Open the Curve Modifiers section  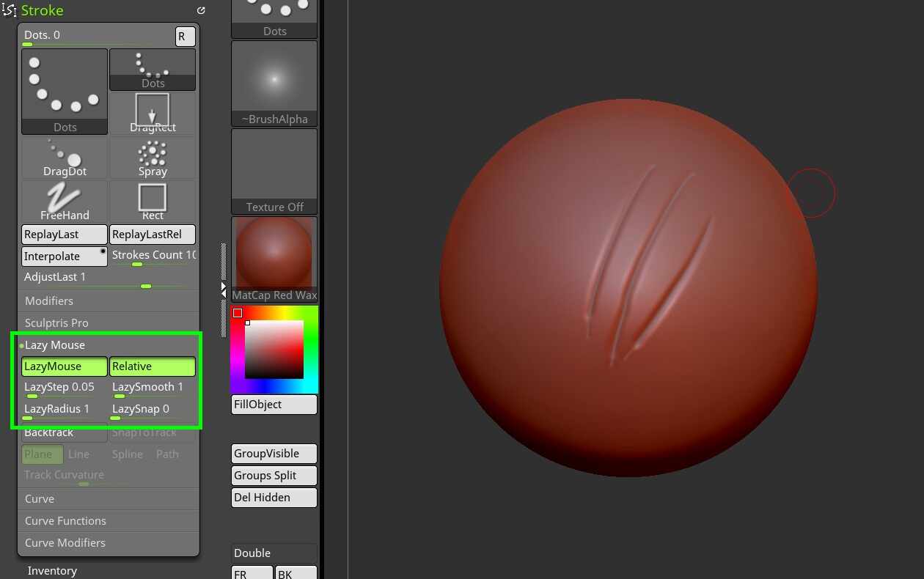65,542
